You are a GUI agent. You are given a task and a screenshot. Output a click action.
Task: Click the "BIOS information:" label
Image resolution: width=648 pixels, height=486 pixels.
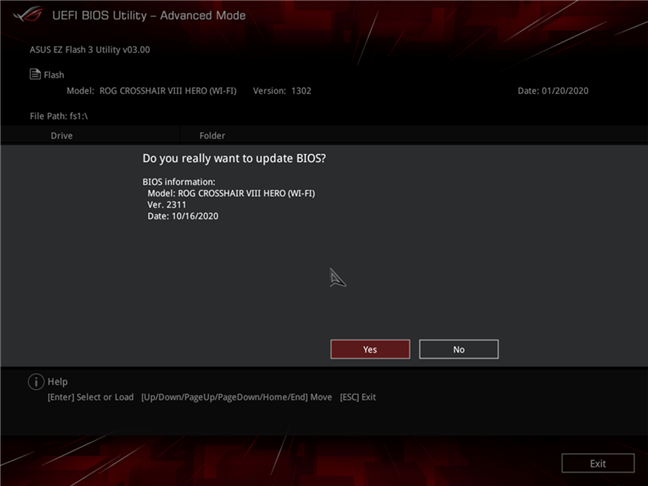coord(179,182)
